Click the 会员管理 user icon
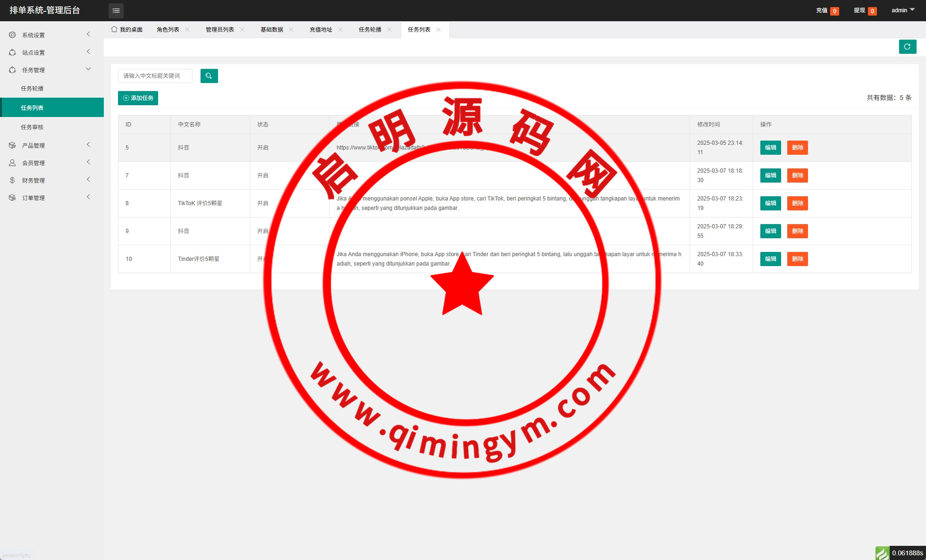This screenshot has height=560, width=926. click(12, 163)
